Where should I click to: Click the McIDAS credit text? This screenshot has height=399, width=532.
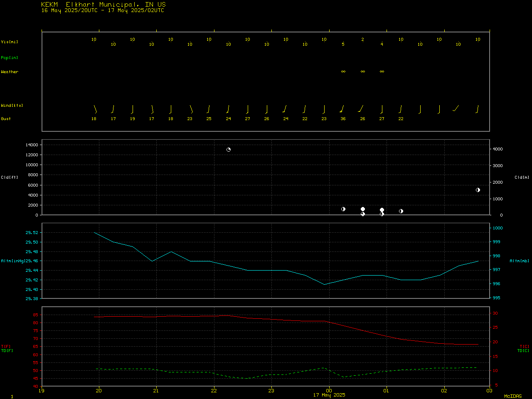pos(513,397)
